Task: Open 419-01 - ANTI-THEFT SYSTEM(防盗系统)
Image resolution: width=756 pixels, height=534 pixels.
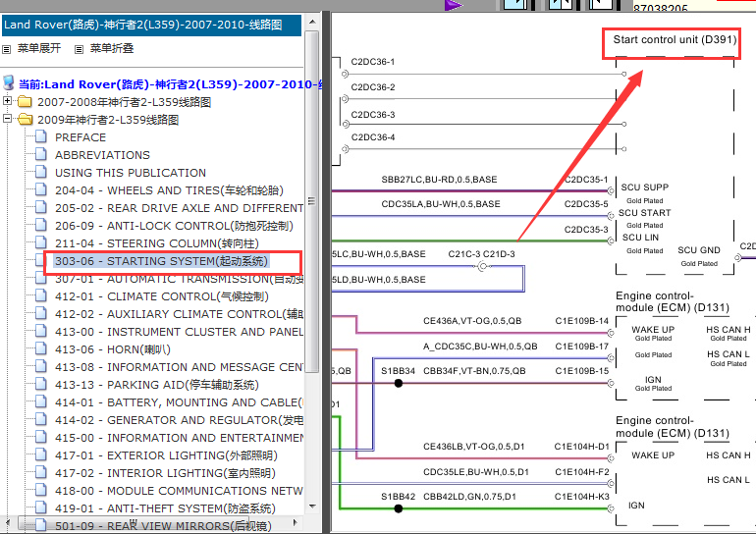Action: click(165, 508)
